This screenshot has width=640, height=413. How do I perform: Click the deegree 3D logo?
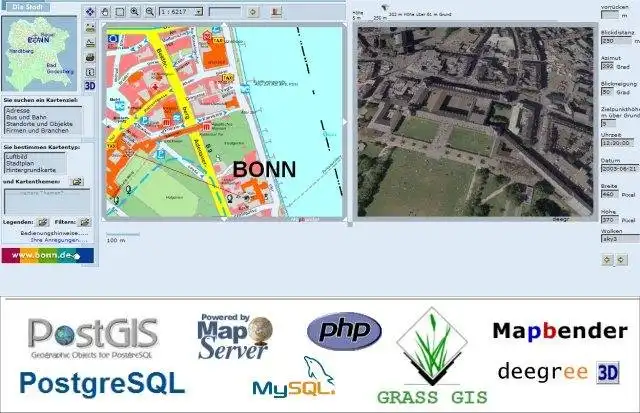click(558, 372)
